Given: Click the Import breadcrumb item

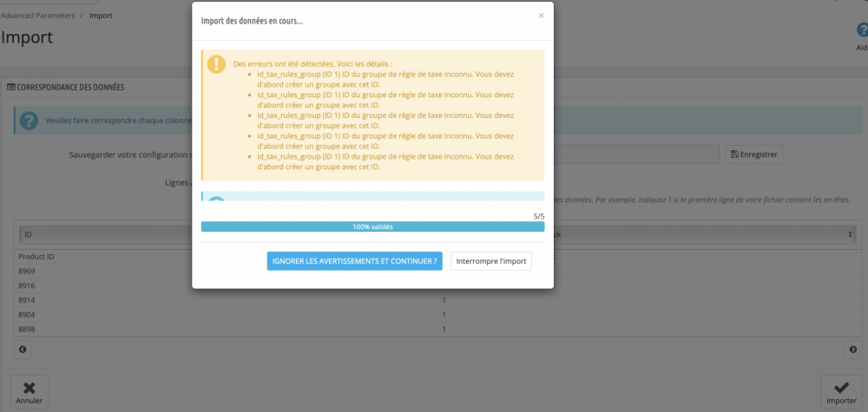Looking at the screenshot, I should 101,16.
